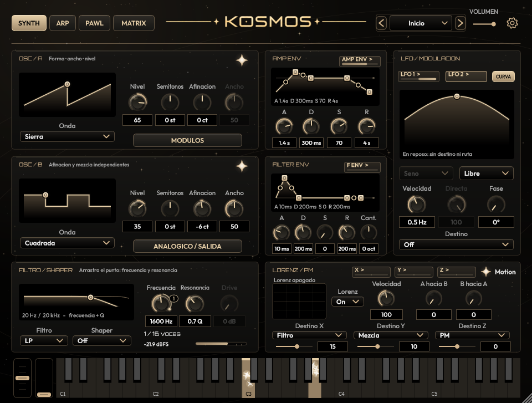Toggle the AMP ENV source button
Viewport: 532px width, 403px height.
pyautogui.click(x=360, y=61)
